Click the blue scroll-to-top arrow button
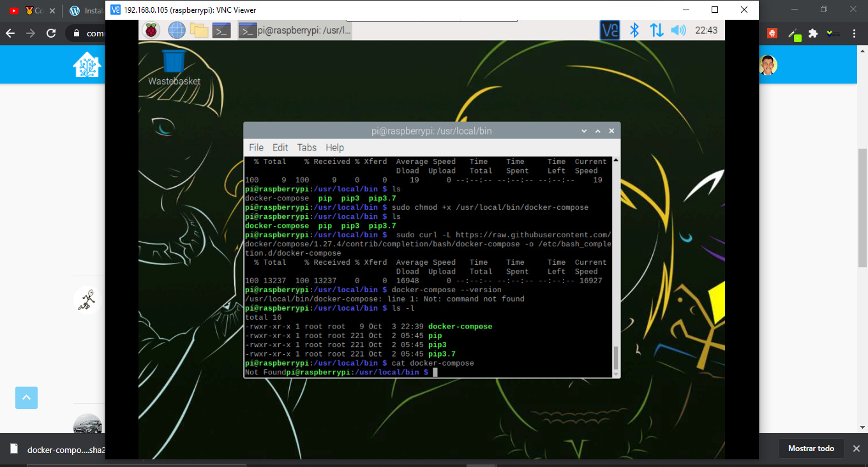Screen dimensions: 868x467 26,397
